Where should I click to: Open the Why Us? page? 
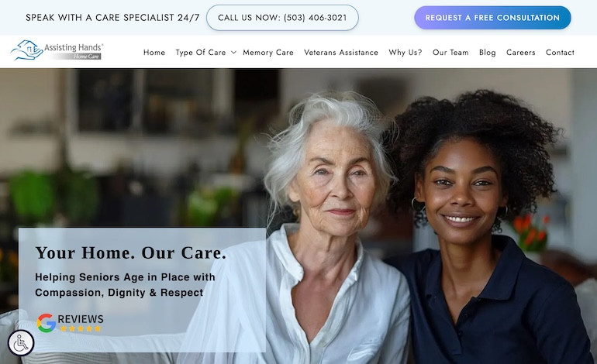[x=405, y=53]
